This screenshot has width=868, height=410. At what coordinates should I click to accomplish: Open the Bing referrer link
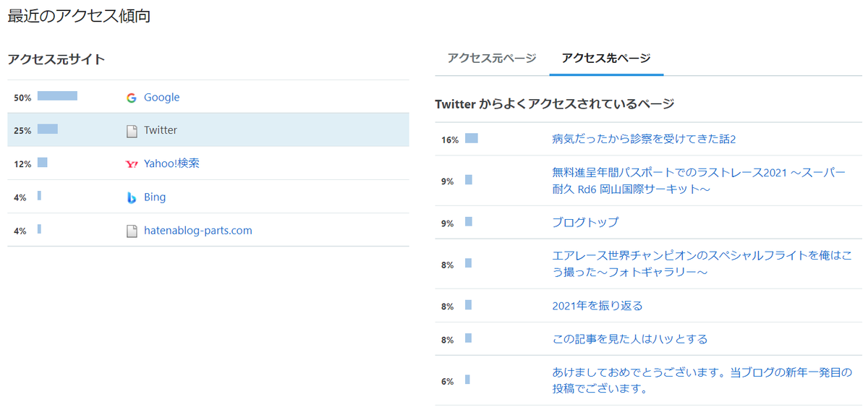155,197
